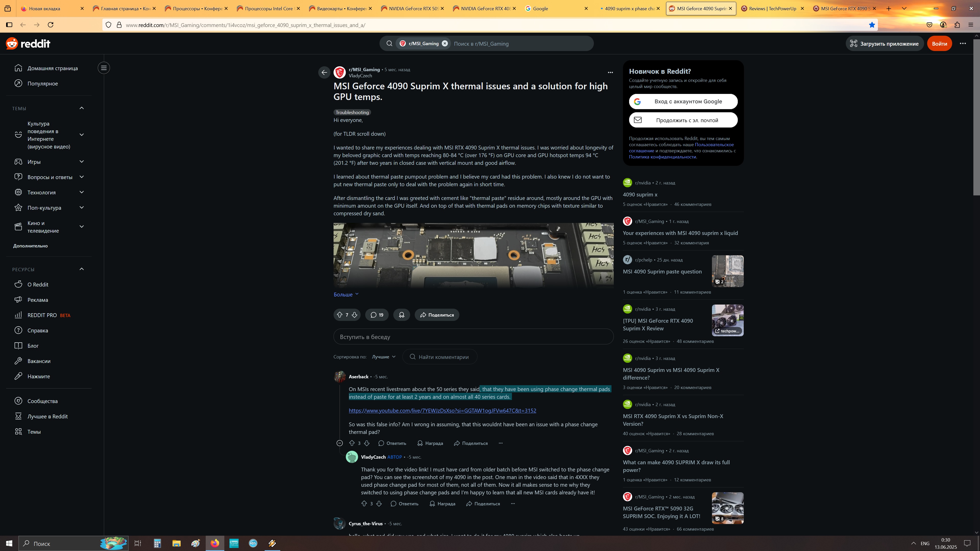The height and width of the screenshot is (551, 980).
Task: Expand the Игры topic section
Action: pyautogui.click(x=81, y=162)
